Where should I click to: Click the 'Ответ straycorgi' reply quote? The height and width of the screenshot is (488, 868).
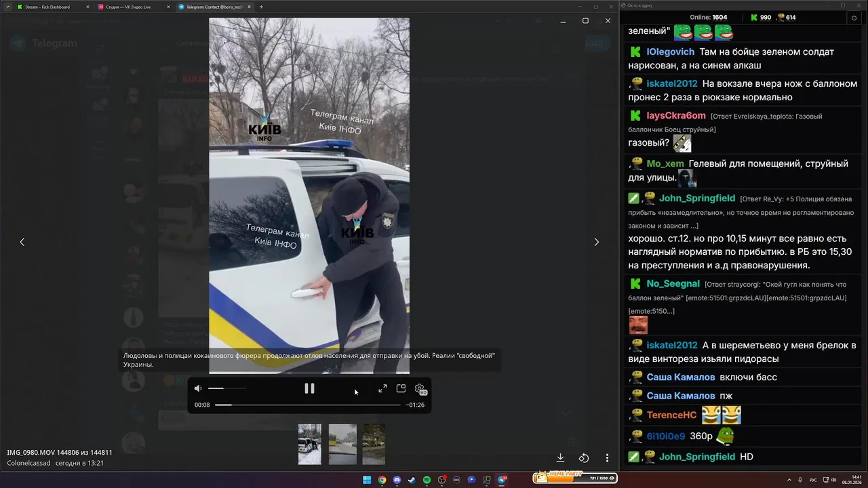[737, 297]
